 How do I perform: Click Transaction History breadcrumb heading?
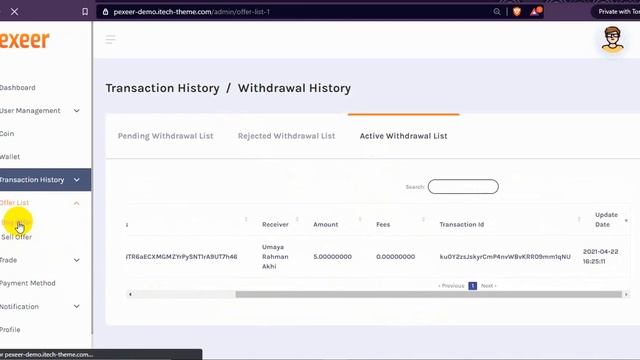(x=162, y=88)
